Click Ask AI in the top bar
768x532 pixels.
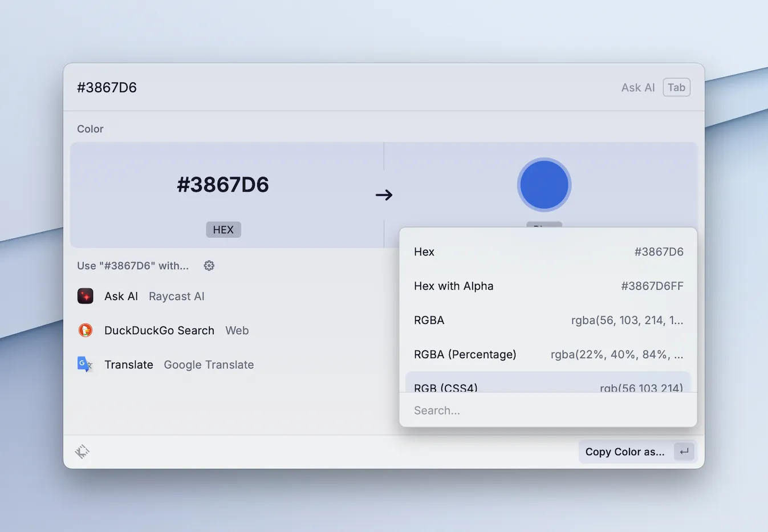point(637,88)
